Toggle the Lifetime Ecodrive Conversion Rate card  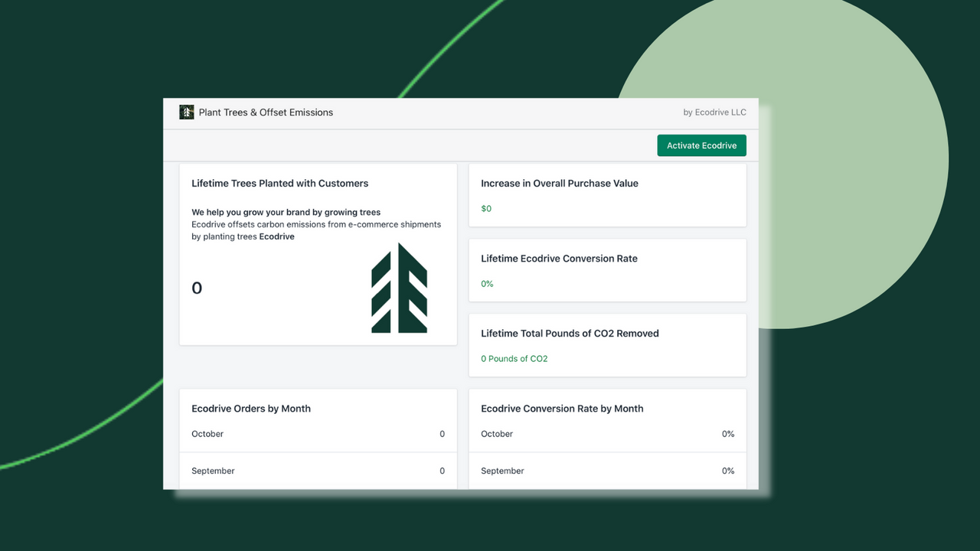click(559, 259)
